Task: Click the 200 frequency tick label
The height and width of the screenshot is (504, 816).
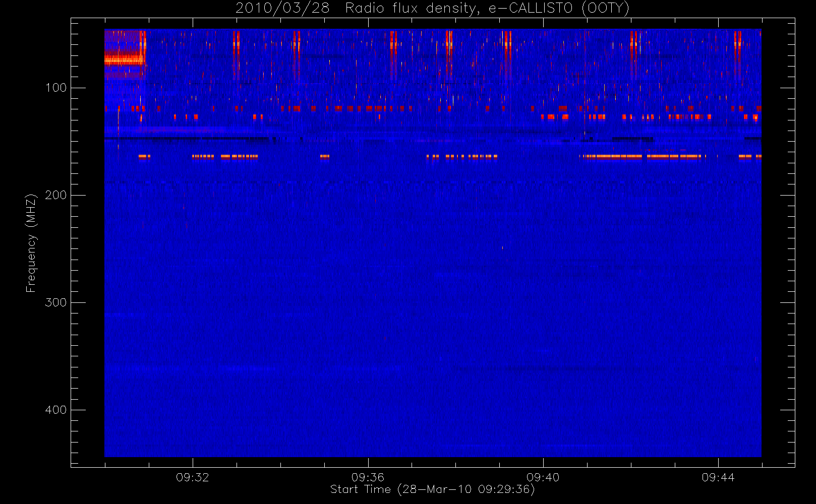Action: 56,195
